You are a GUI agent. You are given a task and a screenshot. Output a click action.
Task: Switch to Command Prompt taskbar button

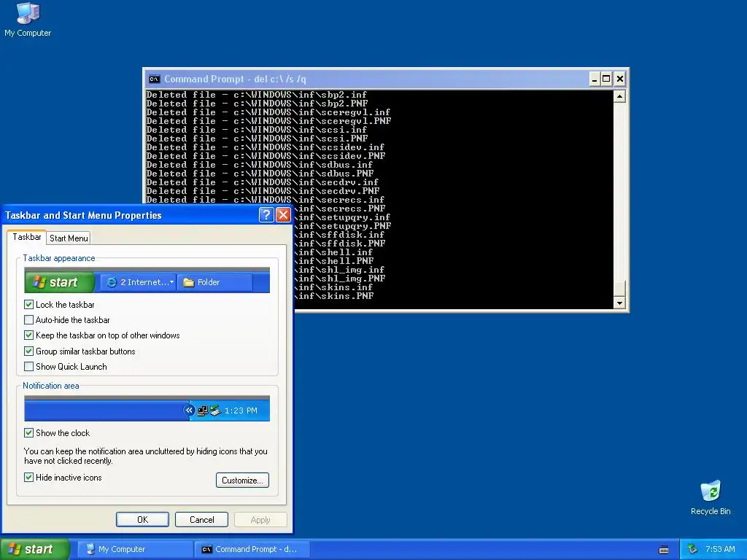click(252, 549)
